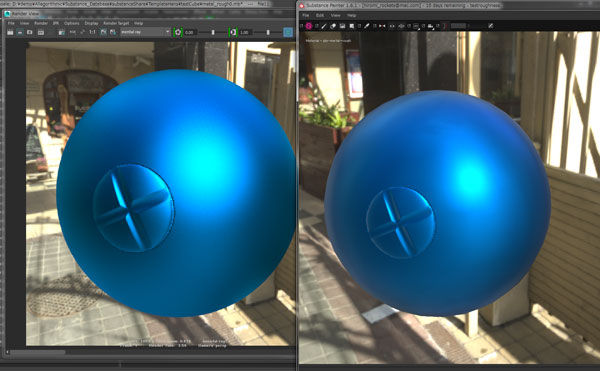Click remove image icon in Render View
Screen dimensions: 600x371
coord(112,32)
